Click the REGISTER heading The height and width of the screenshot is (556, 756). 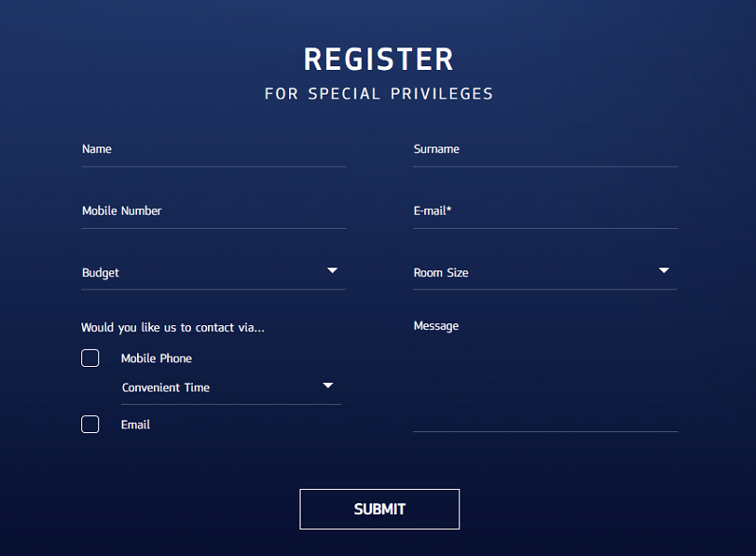pyautogui.click(x=379, y=60)
